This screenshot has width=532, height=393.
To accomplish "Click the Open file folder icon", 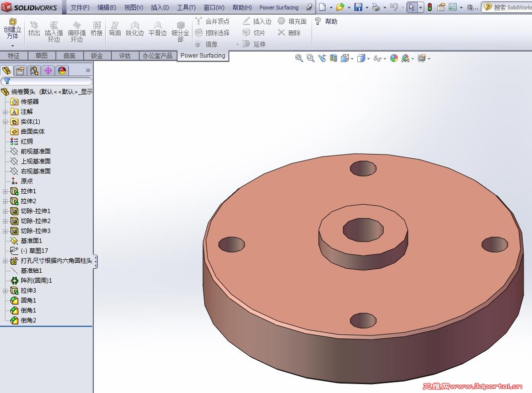I will point(340,7).
